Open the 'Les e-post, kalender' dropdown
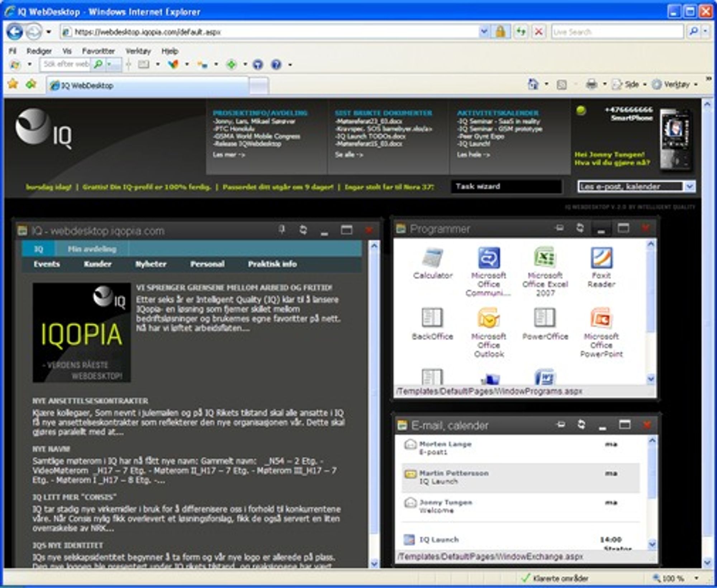This screenshot has height=588, width=717. click(x=690, y=186)
